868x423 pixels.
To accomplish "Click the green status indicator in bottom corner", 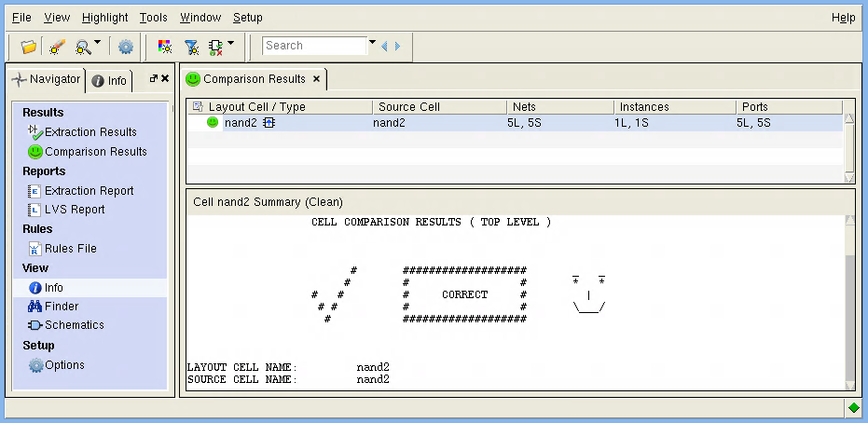I will tap(853, 408).
